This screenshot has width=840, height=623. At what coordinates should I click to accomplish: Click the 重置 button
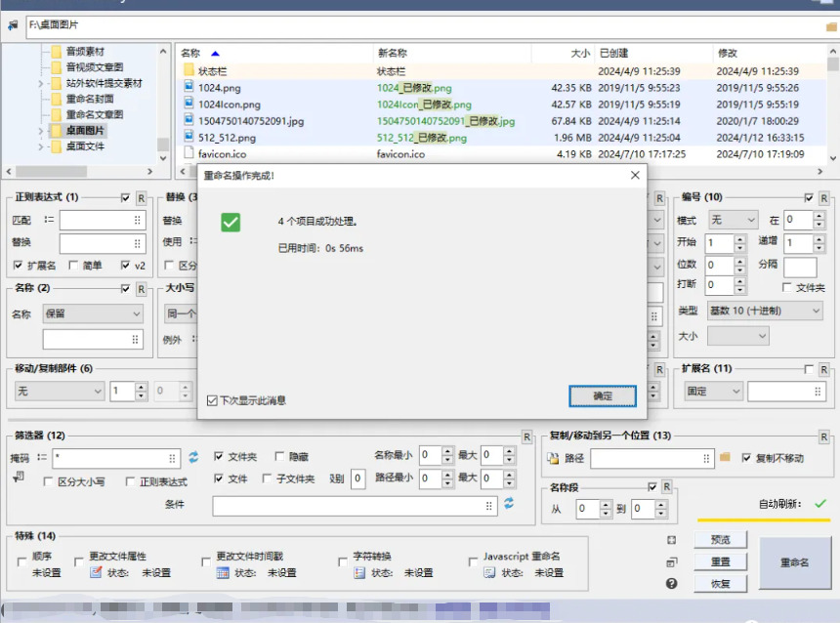click(720, 561)
